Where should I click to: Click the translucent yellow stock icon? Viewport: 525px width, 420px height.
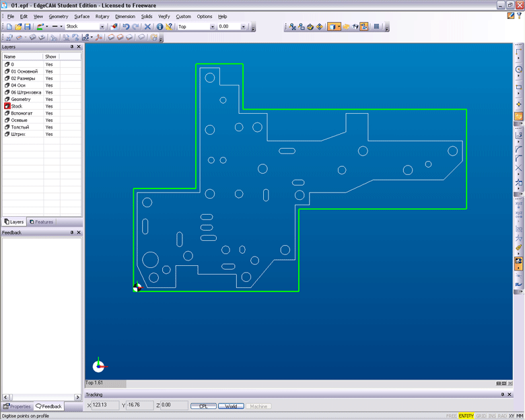pyautogui.click(x=346, y=26)
